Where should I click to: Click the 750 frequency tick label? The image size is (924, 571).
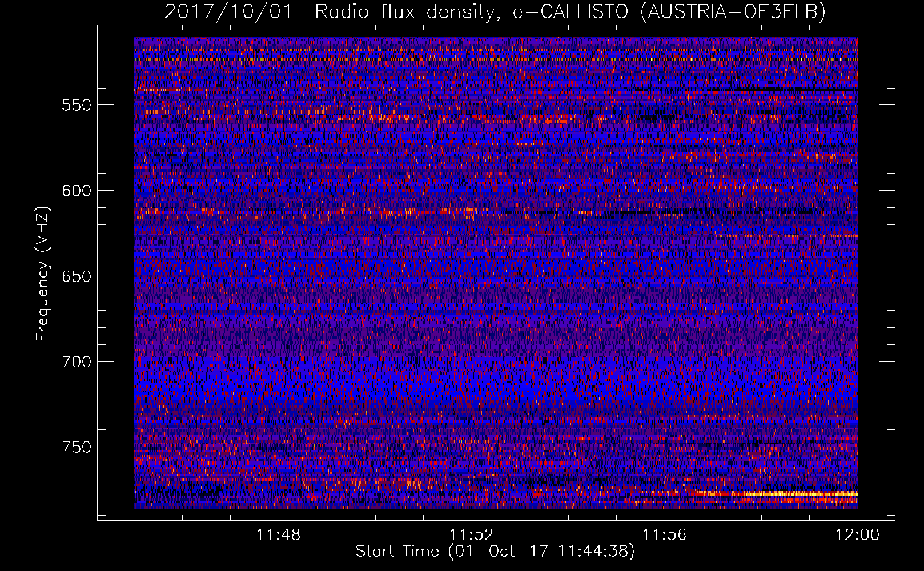(77, 447)
